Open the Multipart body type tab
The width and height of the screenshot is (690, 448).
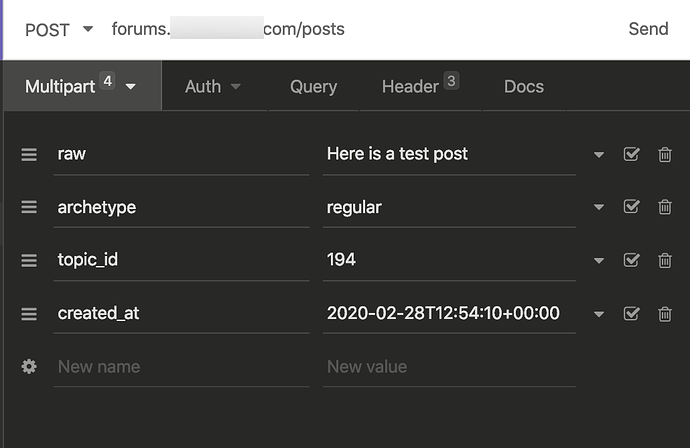click(82, 86)
